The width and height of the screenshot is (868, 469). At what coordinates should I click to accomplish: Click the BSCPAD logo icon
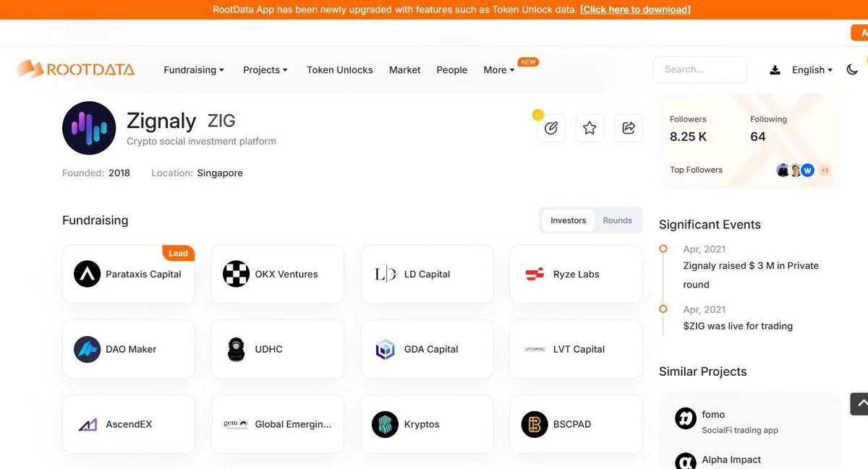pyautogui.click(x=535, y=424)
